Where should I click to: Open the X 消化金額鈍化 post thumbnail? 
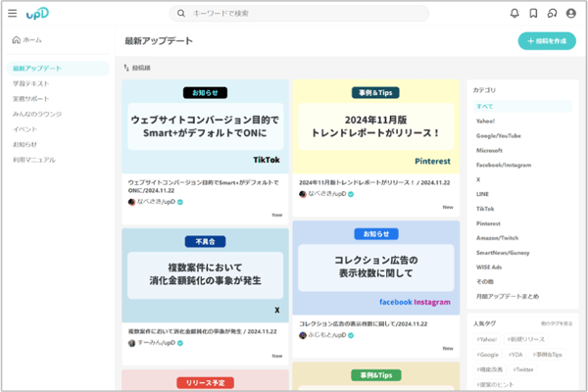point(205,275)
